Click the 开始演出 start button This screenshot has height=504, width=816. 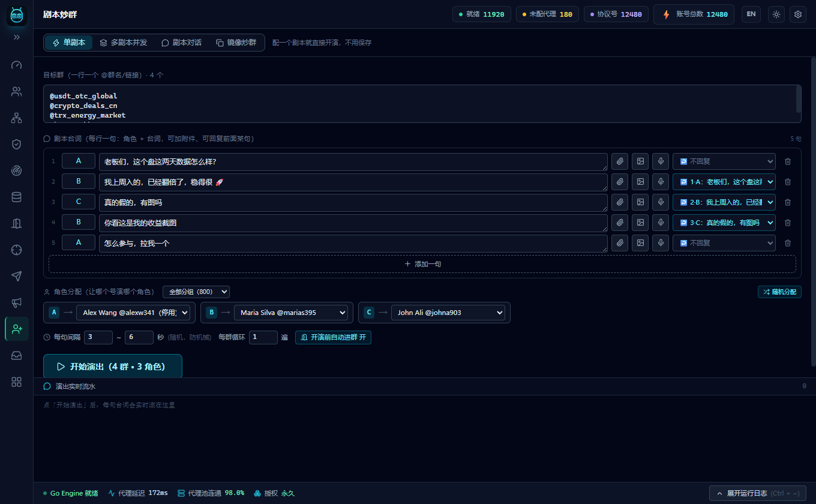point(112,367)
